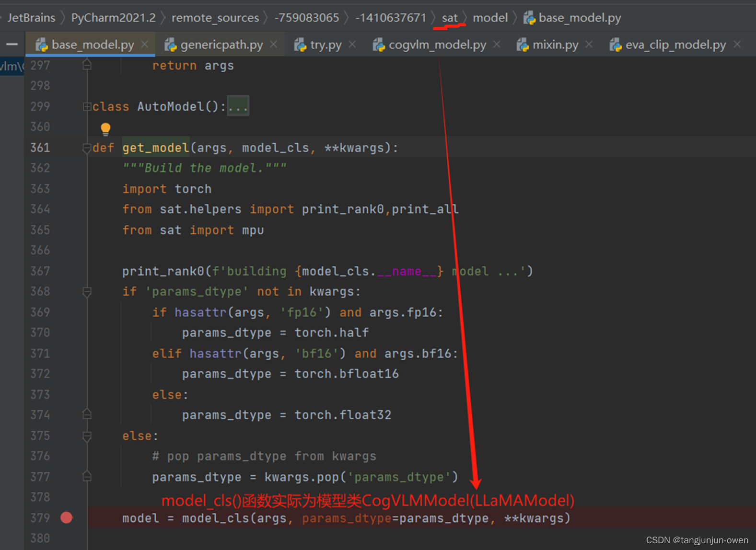
Task: Open the mixin.py tab
Action: (x=555, y=45)
